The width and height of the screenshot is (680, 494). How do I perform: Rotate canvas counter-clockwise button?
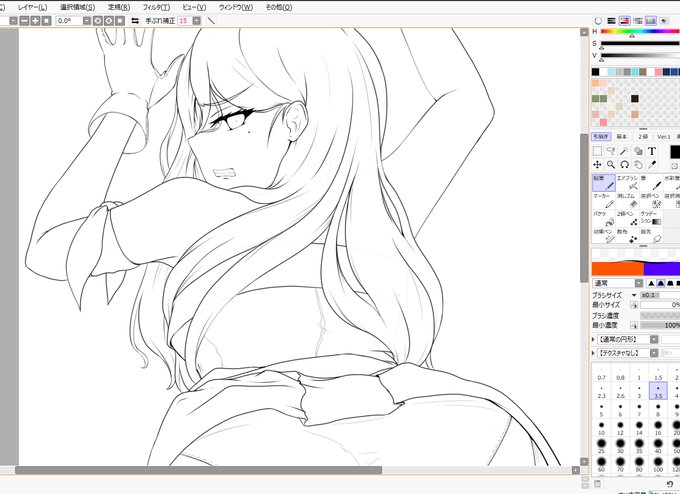point(98,21)
